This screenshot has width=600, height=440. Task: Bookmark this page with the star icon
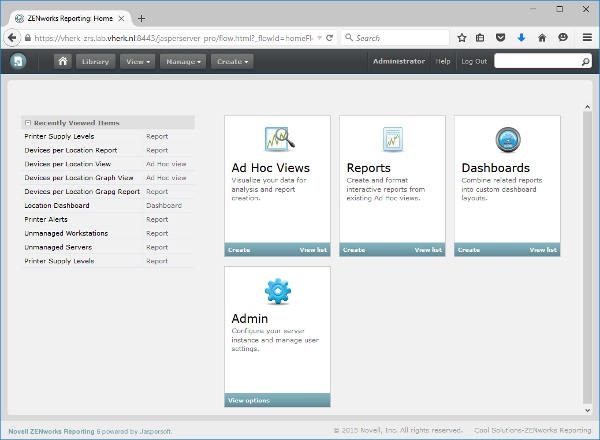[x=462, y=38]
